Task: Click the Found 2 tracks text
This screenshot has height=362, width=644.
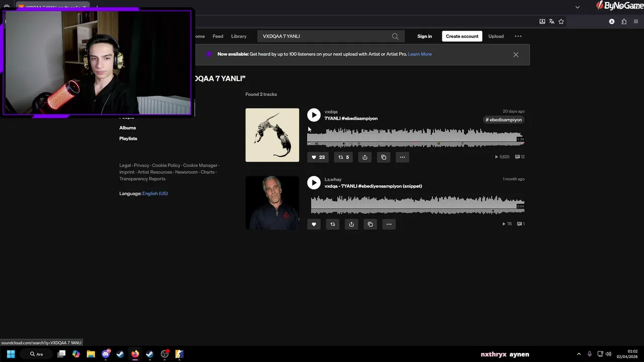Action: pos(261,95)
